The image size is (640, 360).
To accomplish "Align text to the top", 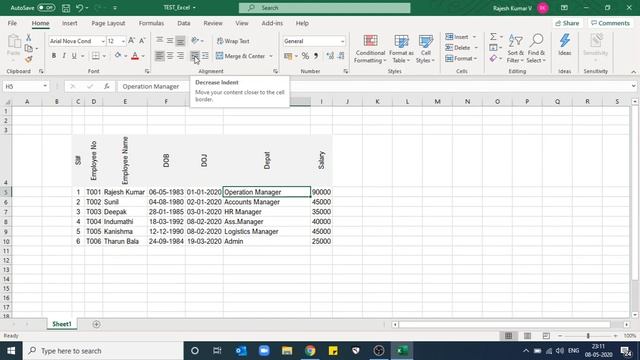I will (160, 40).
